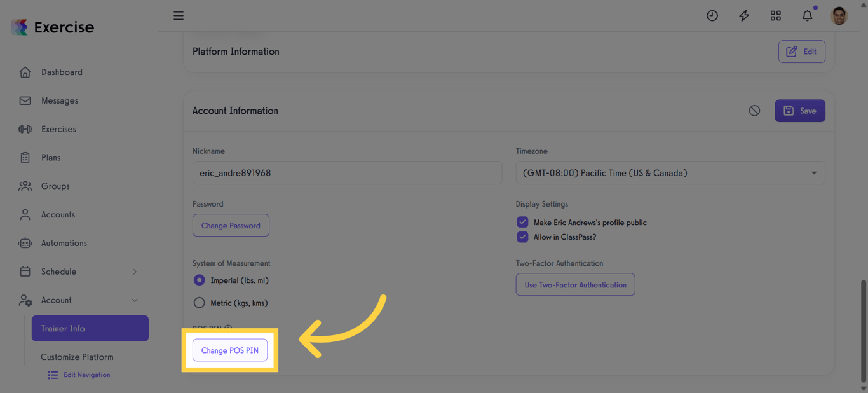Click the clock history icon
868x393 pixels.
(x=712, y=16)
